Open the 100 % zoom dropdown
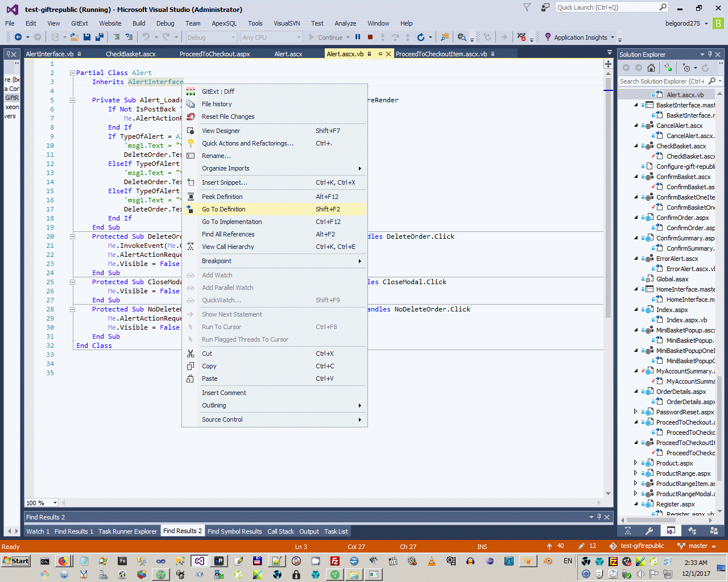 coord(55,503)
